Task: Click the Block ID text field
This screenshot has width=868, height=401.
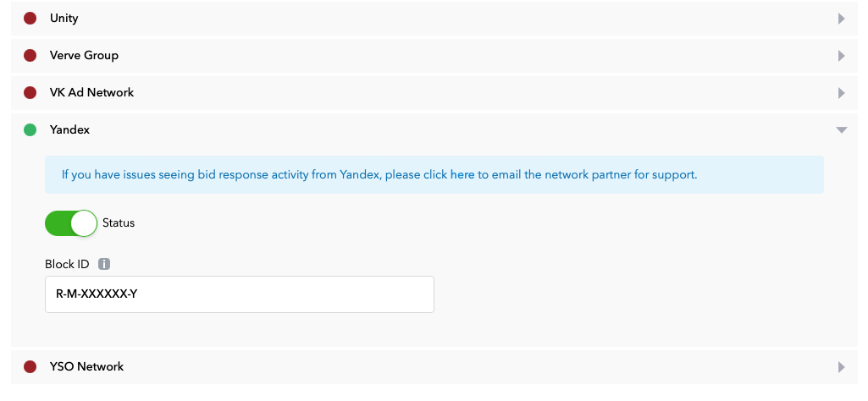Action: coord(239,294)
